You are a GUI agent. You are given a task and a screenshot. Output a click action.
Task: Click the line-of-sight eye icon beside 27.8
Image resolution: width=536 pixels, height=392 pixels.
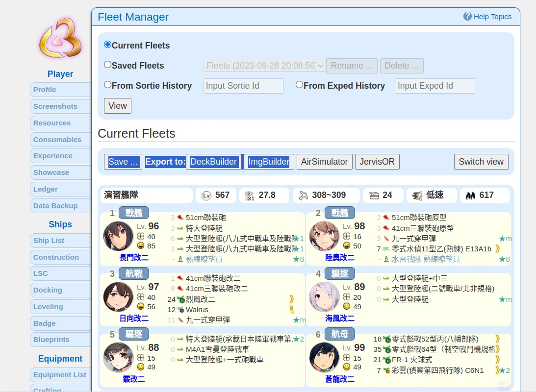coord(249,196)
